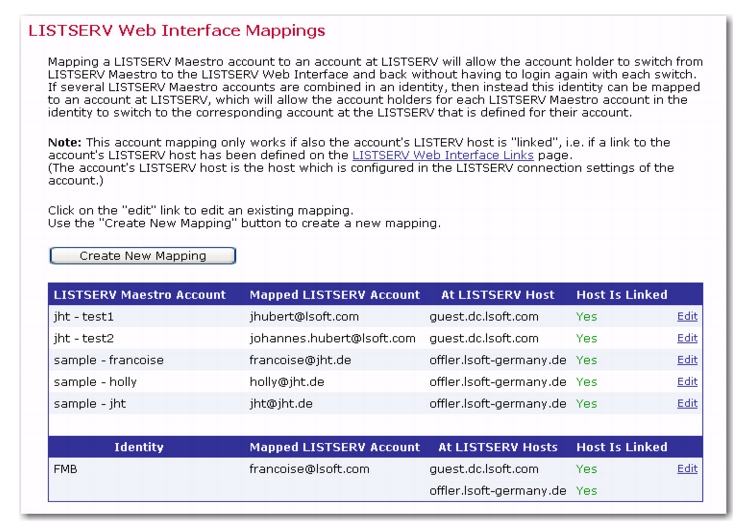Click the At LISTSERV Hosts column header
745x531 pixels.
coord(497,447)
